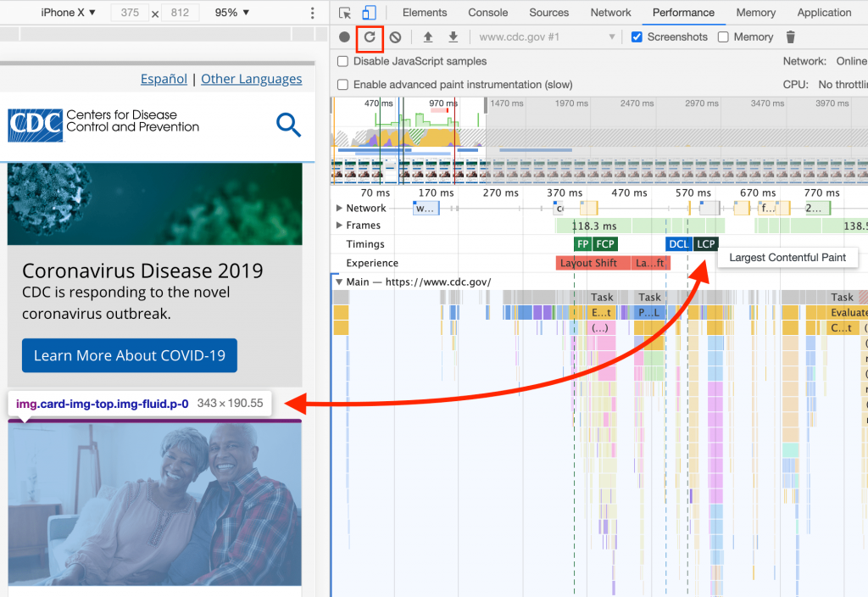This screenshot has width=868, height=597.
Task: Click the 118.3 ms frame block
Action: (x=593, y=226)
